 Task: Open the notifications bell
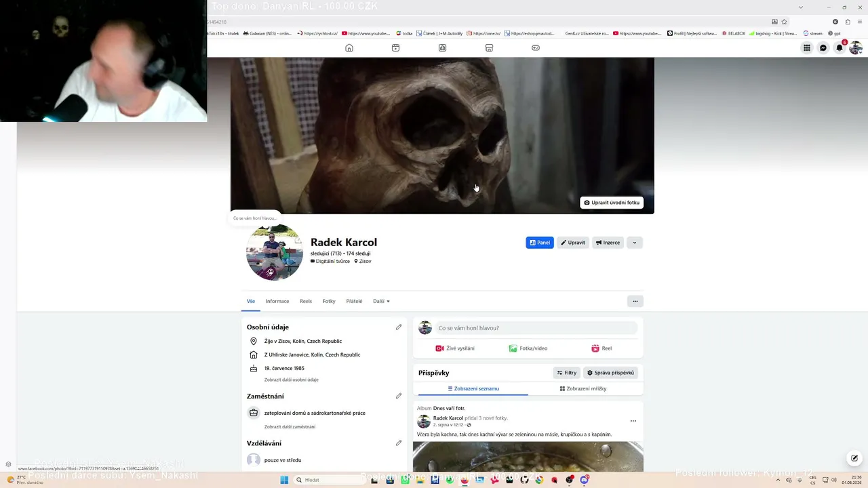(x=840, y=48)
